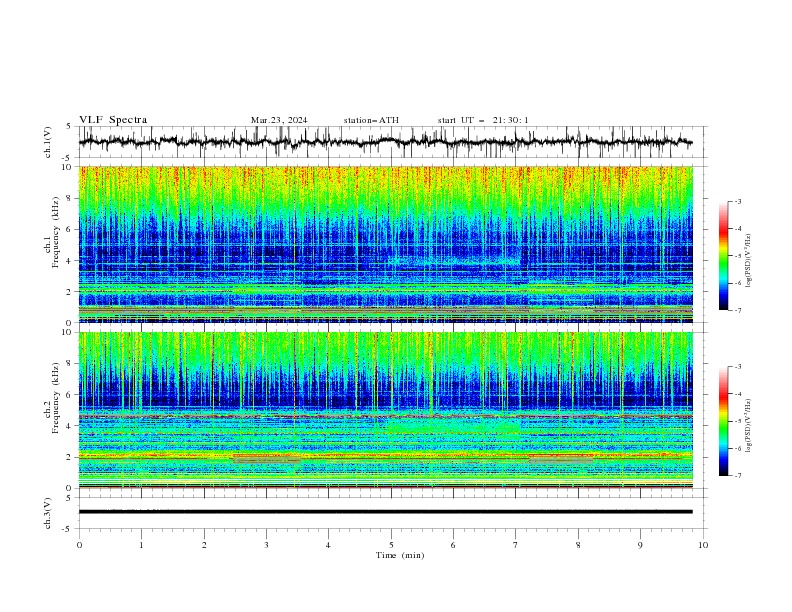Select the date text "Mar.23, 2024"
The height and width of the screenshot is (612, 792).
[x=279, y=120]
